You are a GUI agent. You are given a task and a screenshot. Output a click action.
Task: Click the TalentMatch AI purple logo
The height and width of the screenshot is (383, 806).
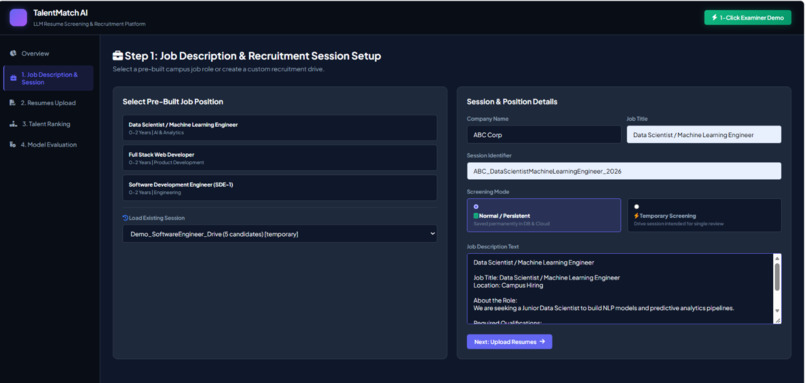pos(18,17)
